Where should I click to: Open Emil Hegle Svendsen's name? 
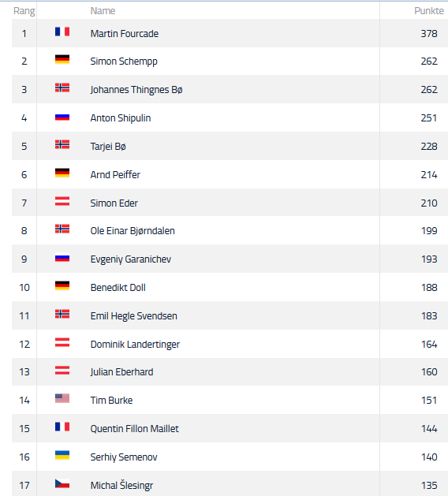(x=133, y=316)
